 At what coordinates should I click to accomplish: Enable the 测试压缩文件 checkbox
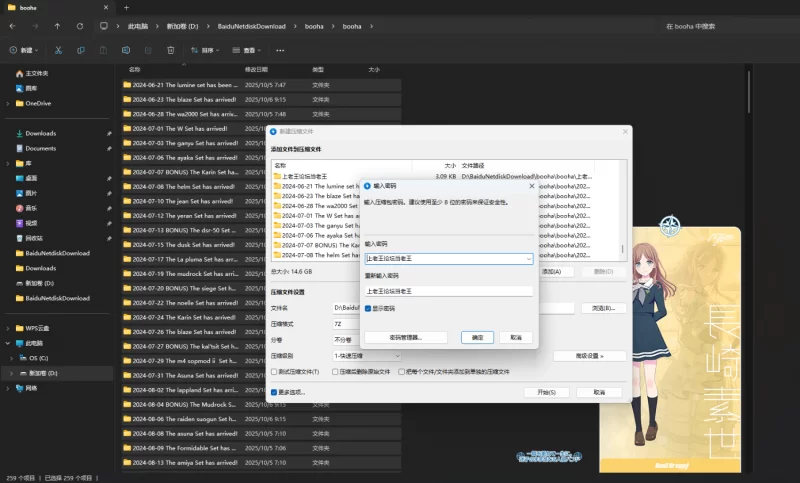(275, 370)
